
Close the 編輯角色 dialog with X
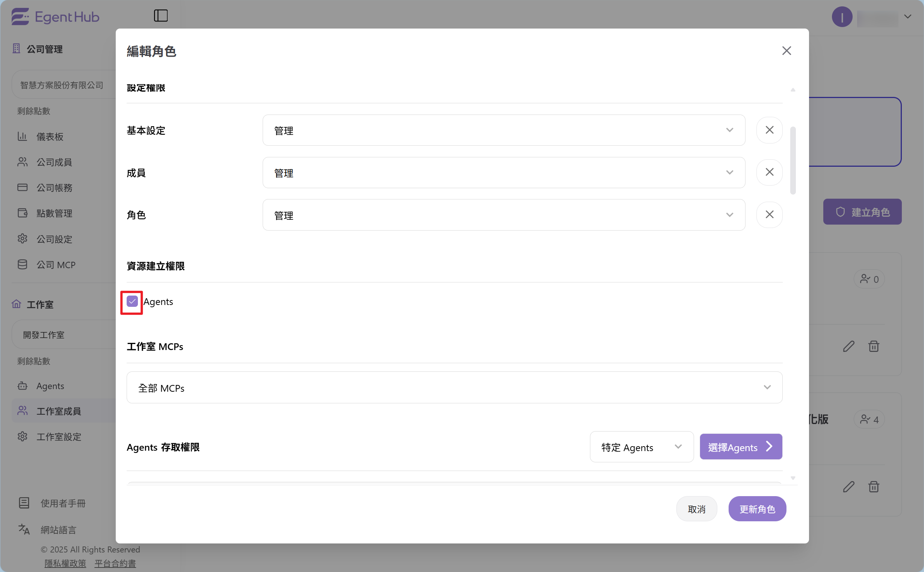tap(786, 51)
